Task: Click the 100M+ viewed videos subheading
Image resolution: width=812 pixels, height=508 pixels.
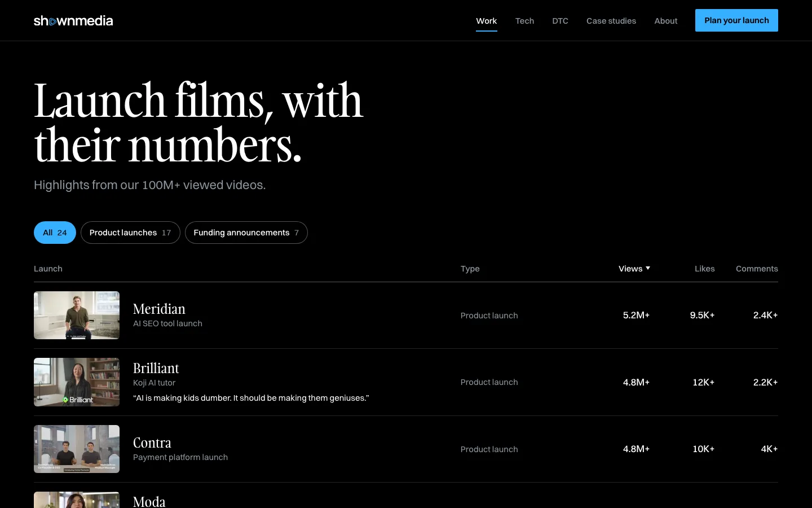Action: 150,185
